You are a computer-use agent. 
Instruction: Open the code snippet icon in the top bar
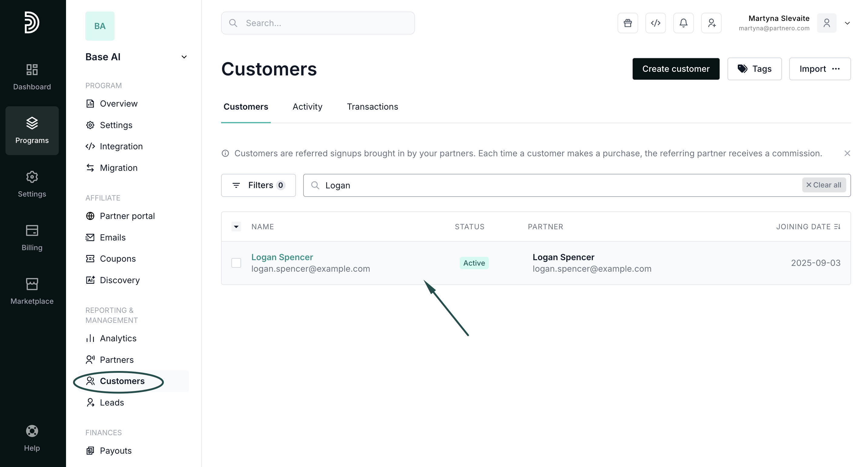(655, 23)
